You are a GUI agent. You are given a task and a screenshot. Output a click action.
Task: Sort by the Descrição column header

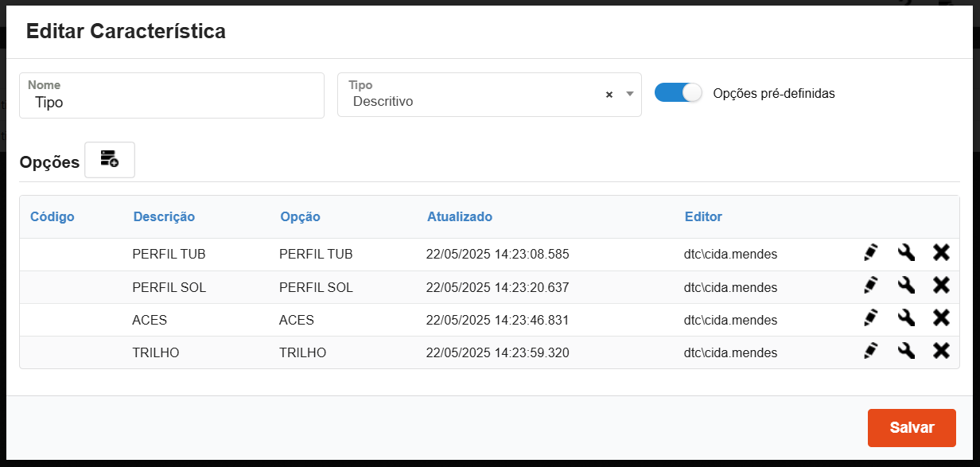point(164,216)
